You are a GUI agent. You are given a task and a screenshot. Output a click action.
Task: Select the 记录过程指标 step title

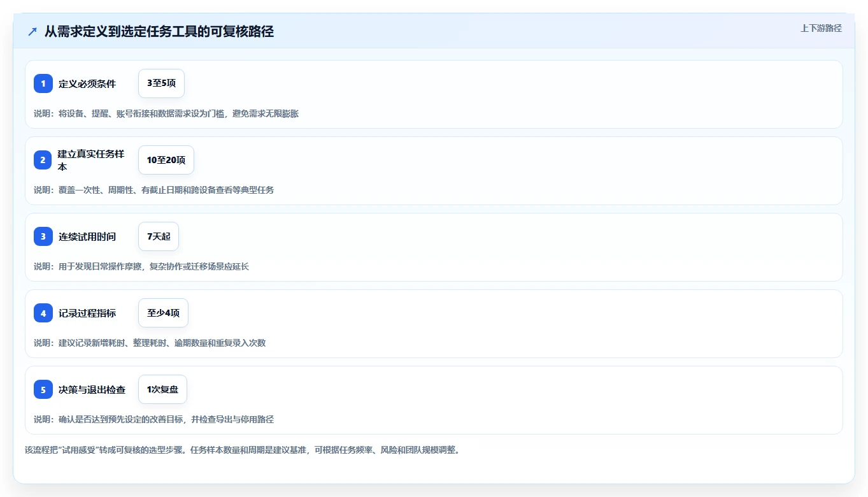pos(87,313)
